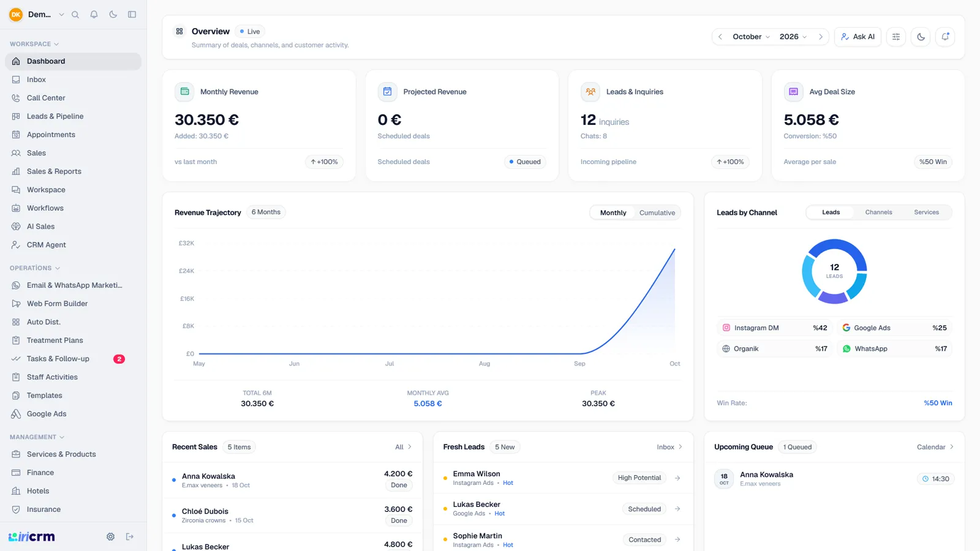Toggle dark mode moon in sidebar header

pos(113,14)
